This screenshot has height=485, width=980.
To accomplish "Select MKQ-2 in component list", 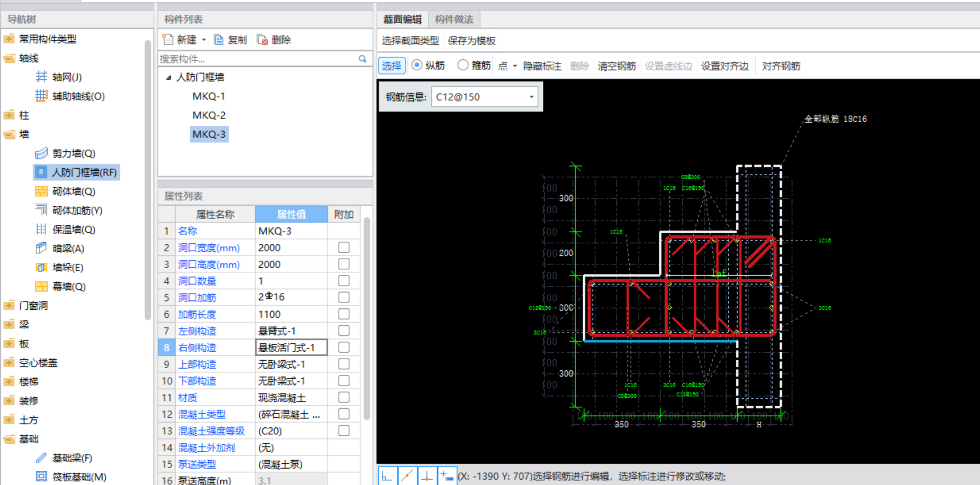I will pyautogui.click(x=209, y=115).
